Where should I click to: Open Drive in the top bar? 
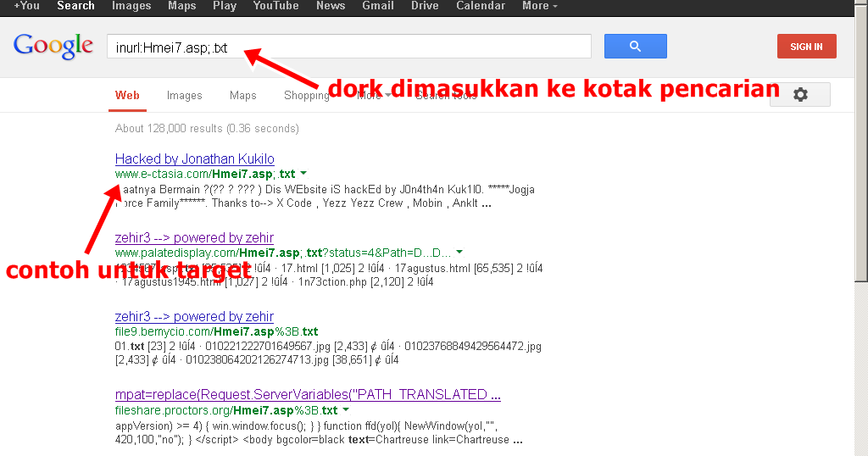tap(425, 6)
